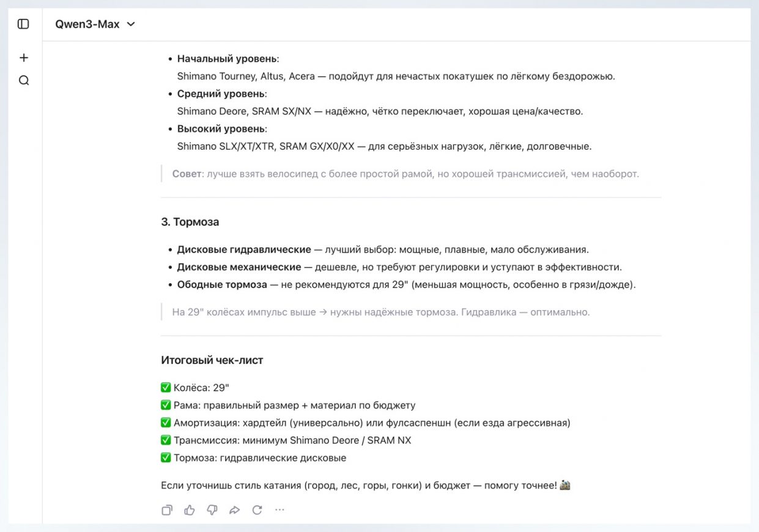
Task: Click the "Итоговый чек-лист" heading
Action: tap(212, 360)
